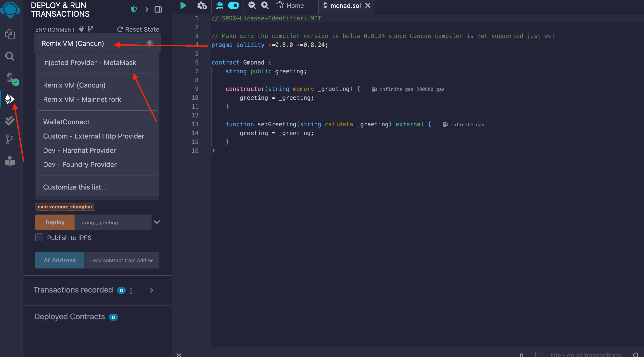Screen dimensions: 644x357
Task: Click the orange Deploy button
Action: pyautogui.click(x=55, y=222)
